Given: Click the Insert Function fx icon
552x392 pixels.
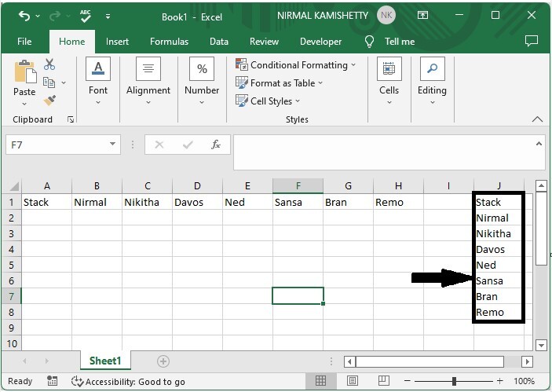Looking at the screenshot, I should click(x=216, y=145).
